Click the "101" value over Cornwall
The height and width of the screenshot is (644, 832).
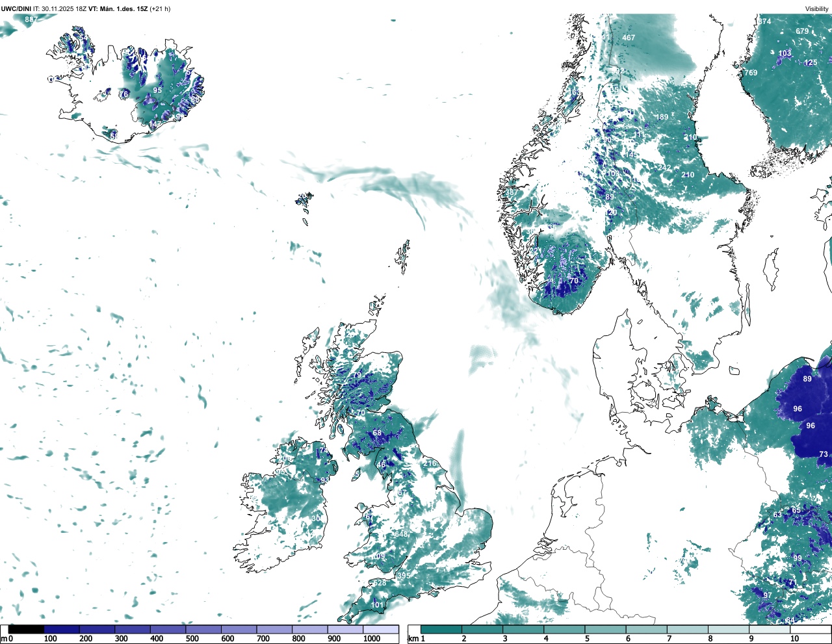(x=377, y=605)
